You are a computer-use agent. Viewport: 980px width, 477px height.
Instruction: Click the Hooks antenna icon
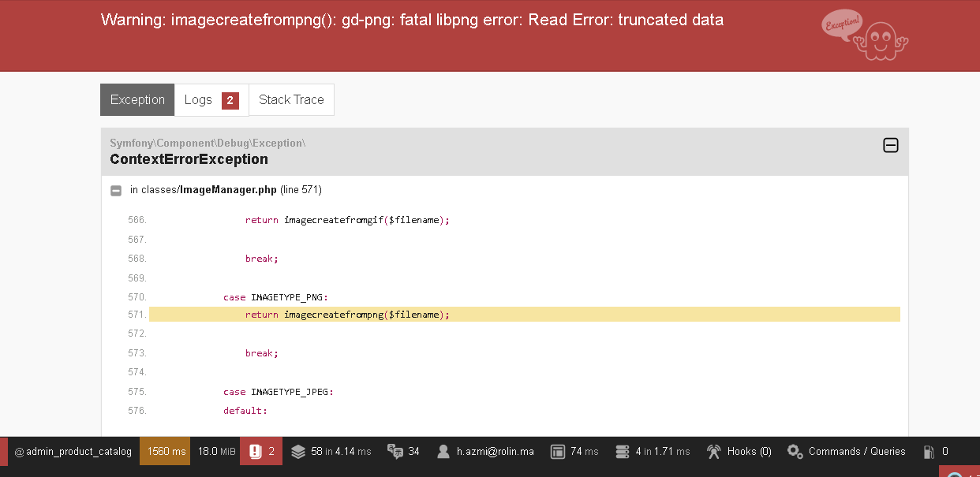pos(714,452)
